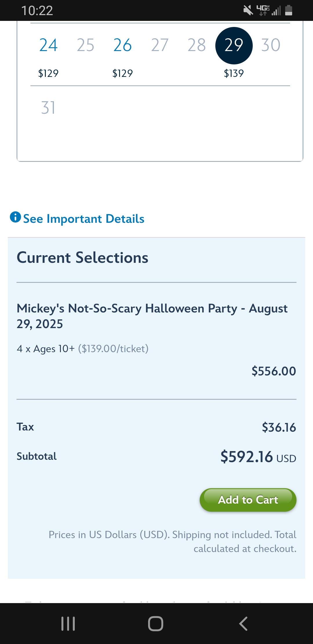Tap the clock showing 10:22
The width and height of the screenshot is (313, 644).
(37, 11)
